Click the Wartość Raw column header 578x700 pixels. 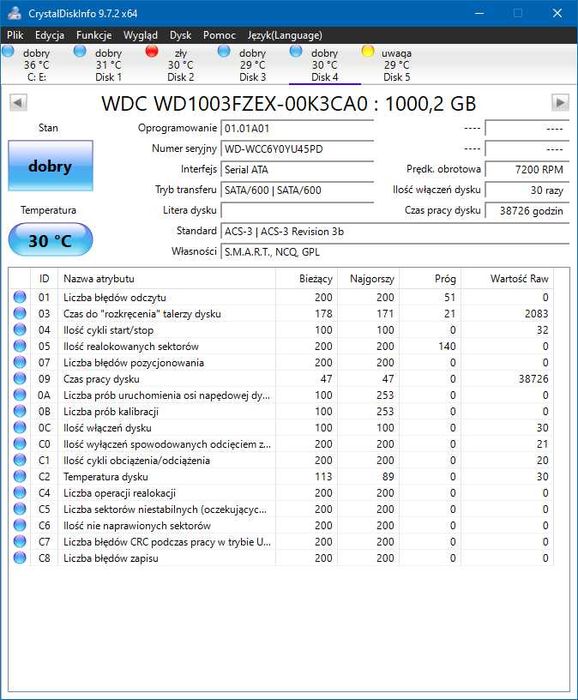[x=507, y=279]
